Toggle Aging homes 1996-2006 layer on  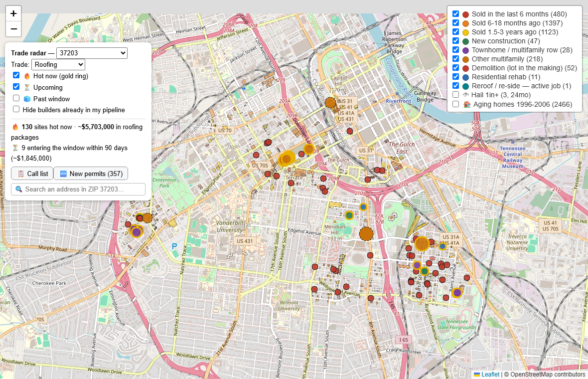455,104
